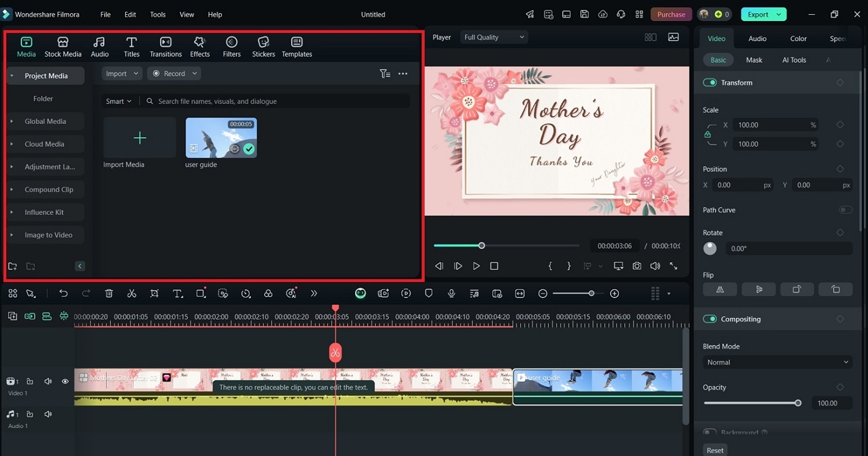Viewport: 868px width, 456px height.
Task: Click the Export button
Action: [x=763, y=14]
